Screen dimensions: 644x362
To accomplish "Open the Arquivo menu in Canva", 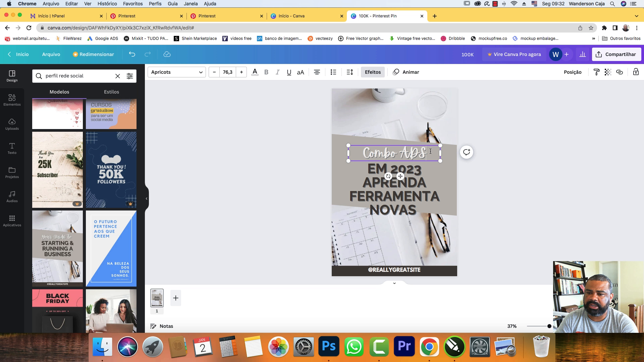I will [51, 54].
